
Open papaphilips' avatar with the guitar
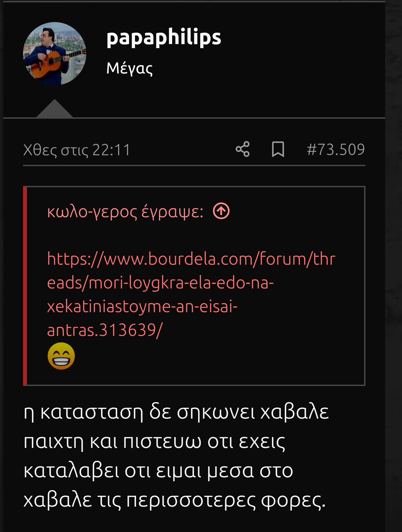55,54
